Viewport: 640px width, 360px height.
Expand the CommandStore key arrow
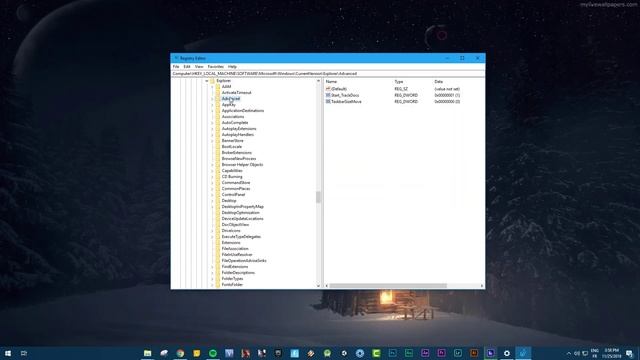click(x=212, y=183)
